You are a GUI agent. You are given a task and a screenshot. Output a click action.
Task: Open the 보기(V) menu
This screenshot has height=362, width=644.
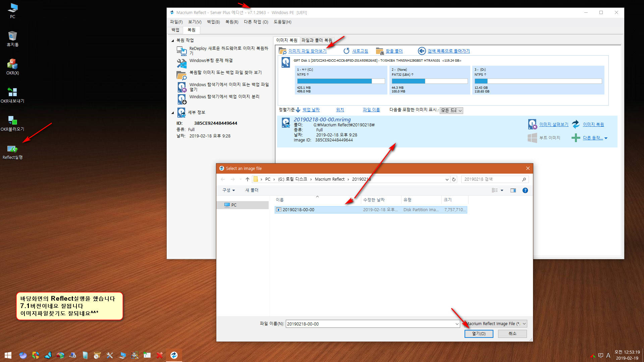pos(195,22)
